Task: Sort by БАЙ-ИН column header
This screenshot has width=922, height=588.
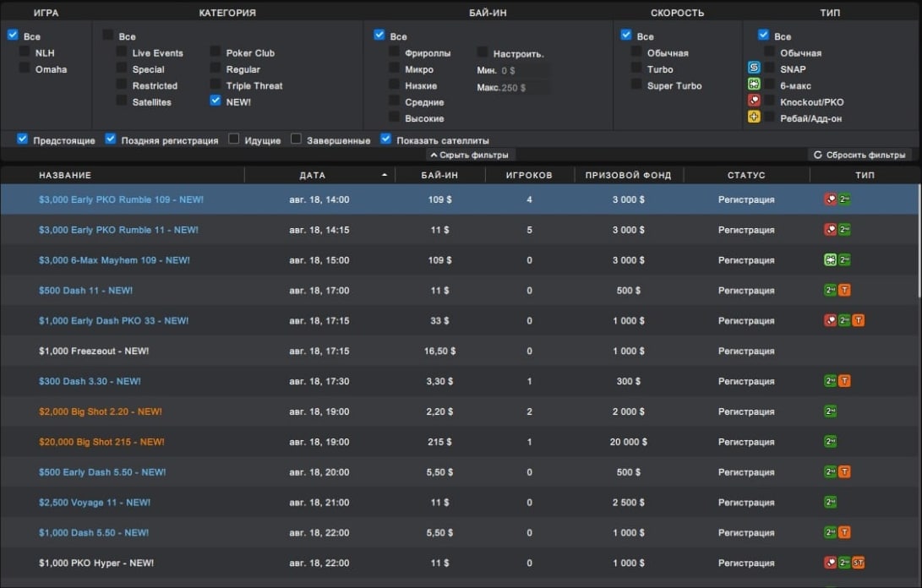Action: 439,175
